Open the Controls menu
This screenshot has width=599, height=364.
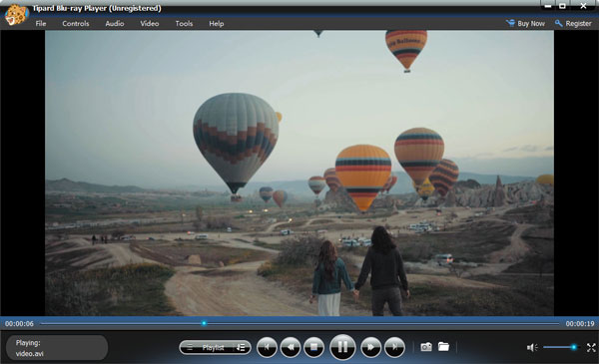tap(76, 23)
